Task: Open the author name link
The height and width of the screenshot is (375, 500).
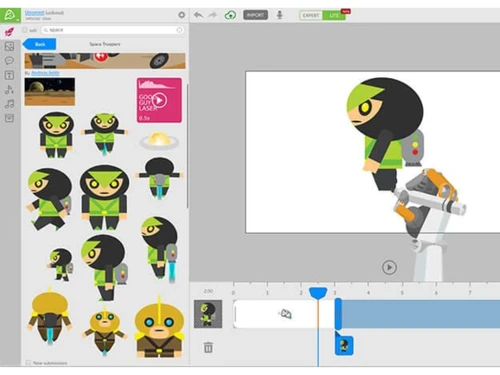Action: tap(45, 73)
